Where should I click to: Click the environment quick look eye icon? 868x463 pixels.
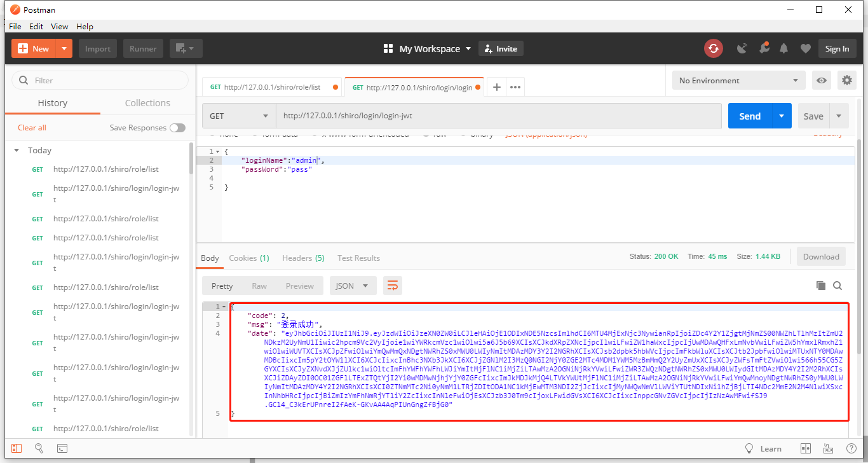[822, 81]
